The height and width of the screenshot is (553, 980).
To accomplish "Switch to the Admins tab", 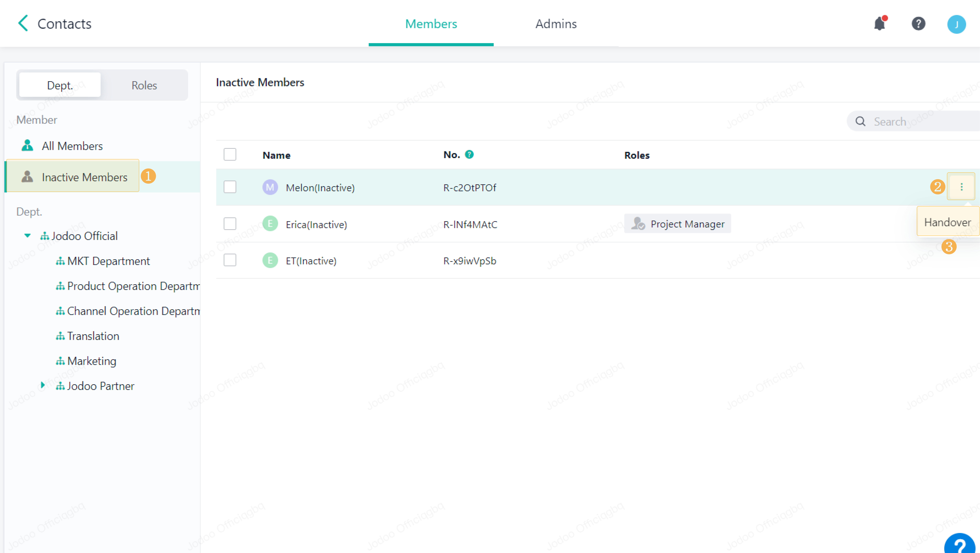I will 556,24.
